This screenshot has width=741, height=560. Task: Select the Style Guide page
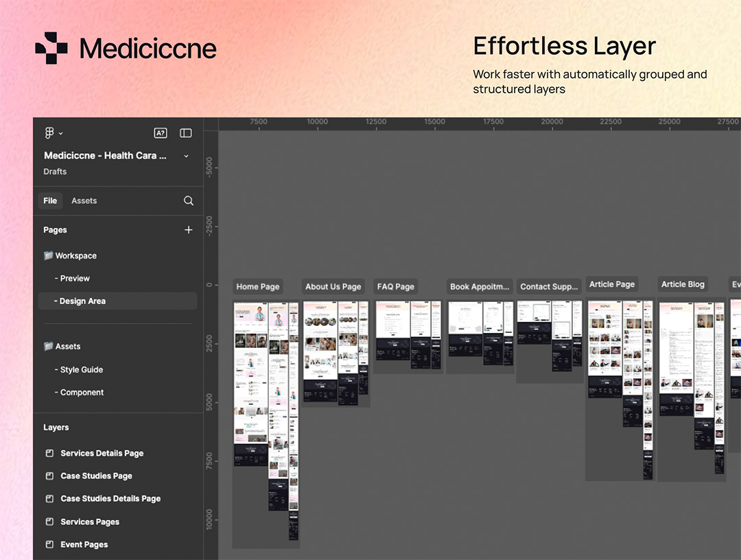click(81, 370)
